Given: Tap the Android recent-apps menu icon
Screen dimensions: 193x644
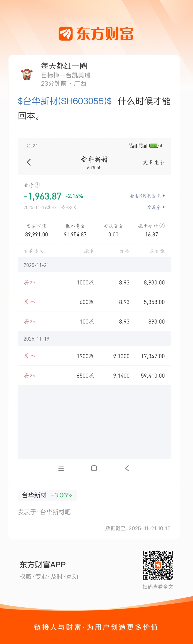Looking at the screenshot, I should click(61, 468).
